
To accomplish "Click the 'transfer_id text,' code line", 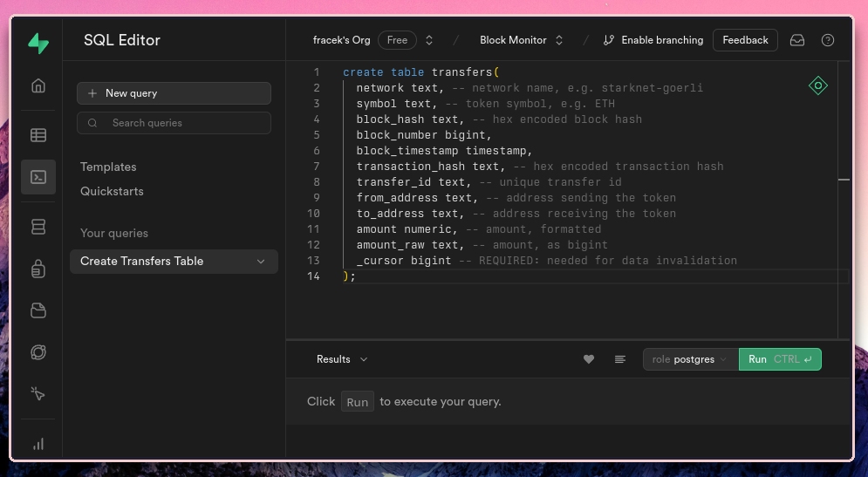I will pyautogui.click(x=413, y=182).
